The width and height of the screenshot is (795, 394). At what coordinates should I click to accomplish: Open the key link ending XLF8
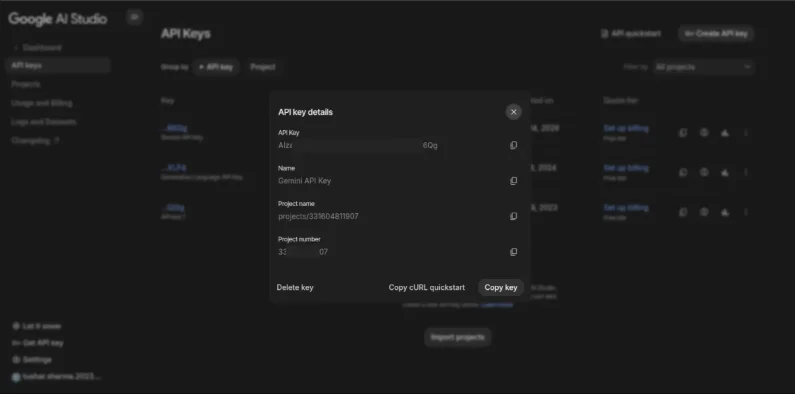tap(174, 168)
